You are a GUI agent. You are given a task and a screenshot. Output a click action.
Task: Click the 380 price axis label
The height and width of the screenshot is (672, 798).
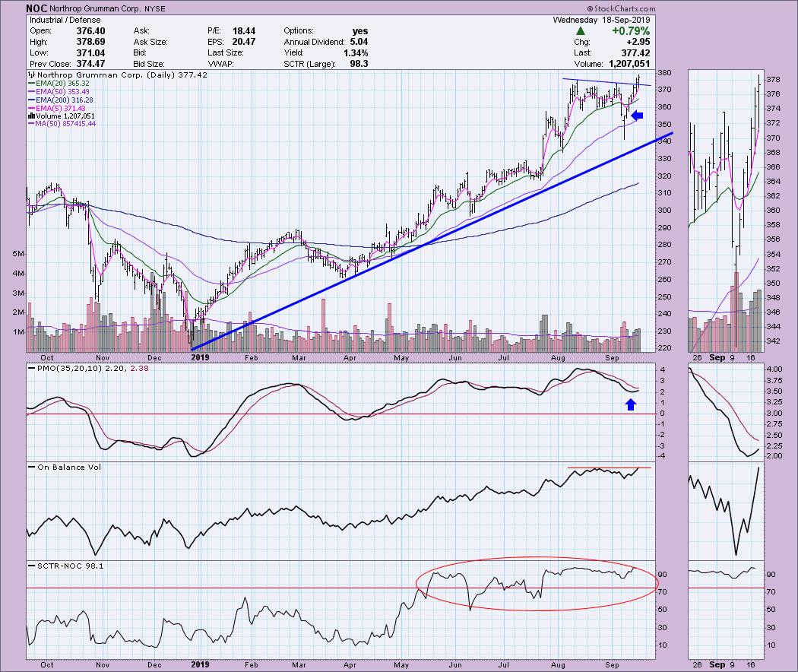point(665,73)
